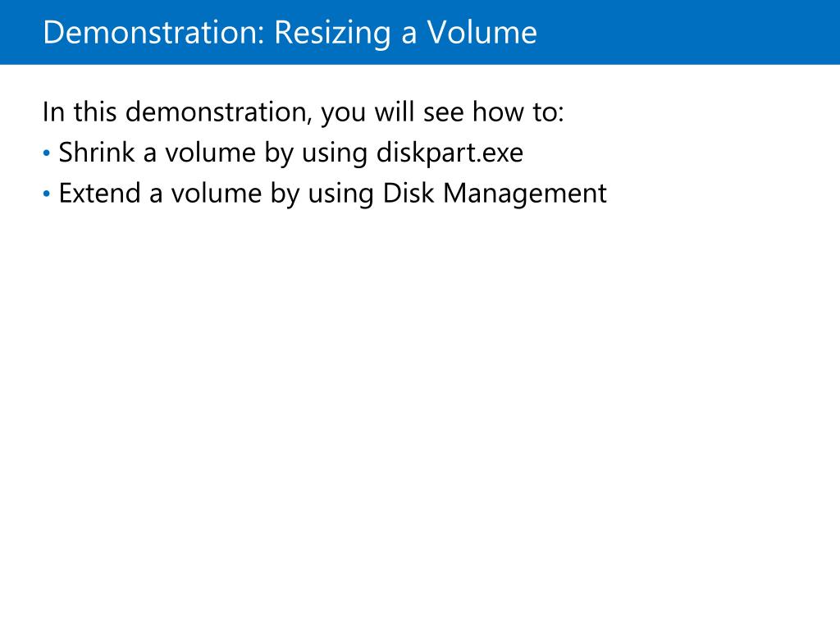Click the word 'demonstration,' in the intro line
The image size is (840, 630).
pyautogui.click(x=218, y=112)
